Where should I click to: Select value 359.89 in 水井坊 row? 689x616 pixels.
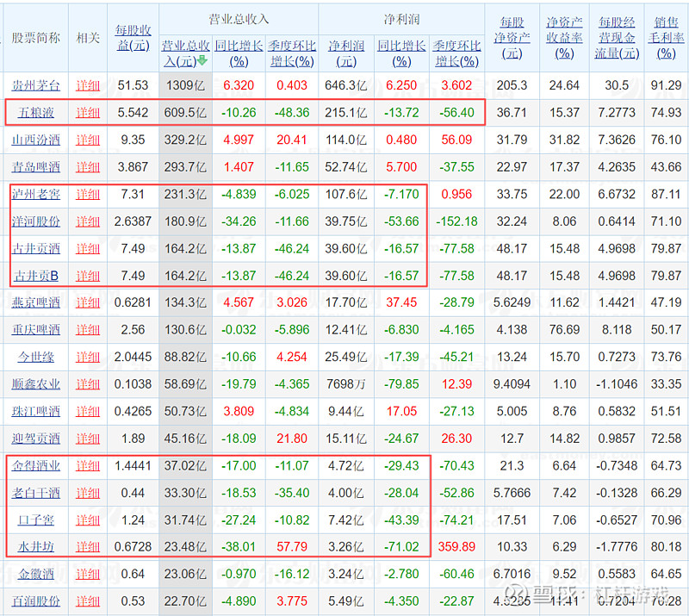tap(456, 547)
